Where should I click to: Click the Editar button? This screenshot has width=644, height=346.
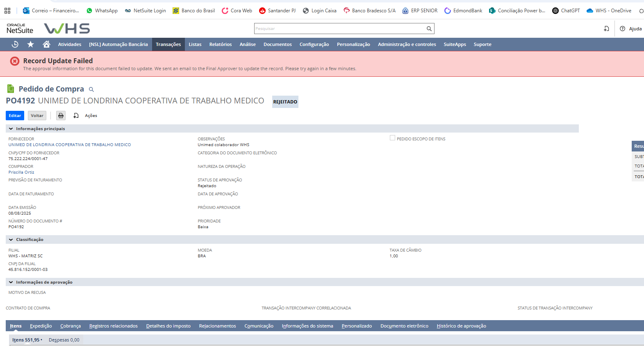[x=15, y=116]
